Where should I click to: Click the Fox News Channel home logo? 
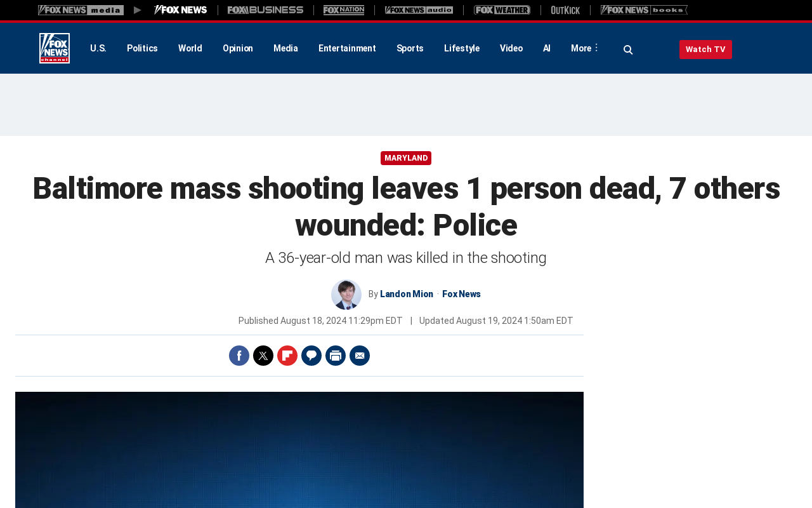[55, 48]
